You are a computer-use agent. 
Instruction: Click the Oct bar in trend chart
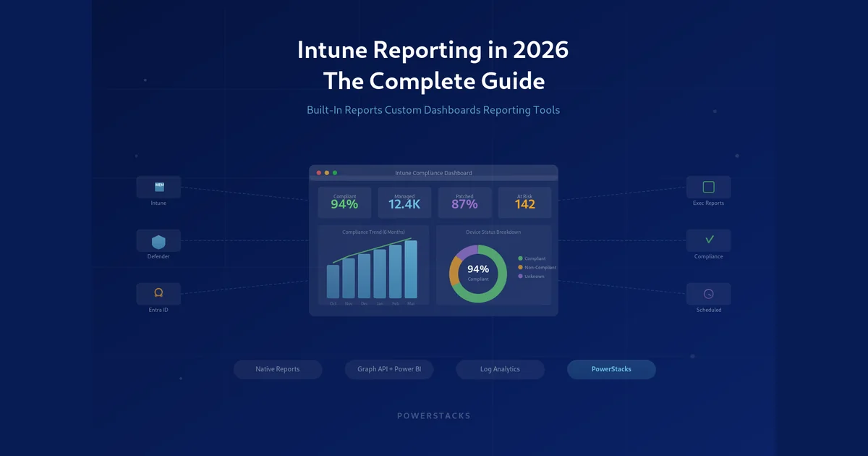click(333, 282)
